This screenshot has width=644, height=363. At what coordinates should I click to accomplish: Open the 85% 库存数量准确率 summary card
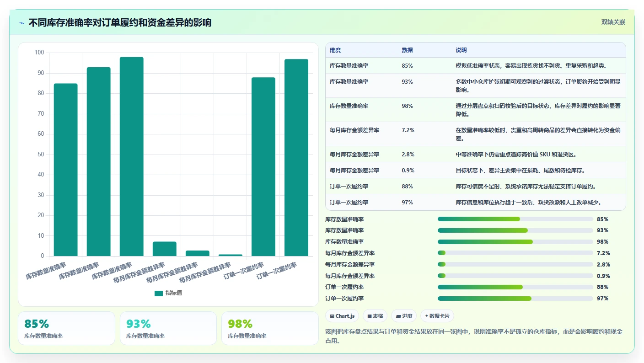(66, 328)
